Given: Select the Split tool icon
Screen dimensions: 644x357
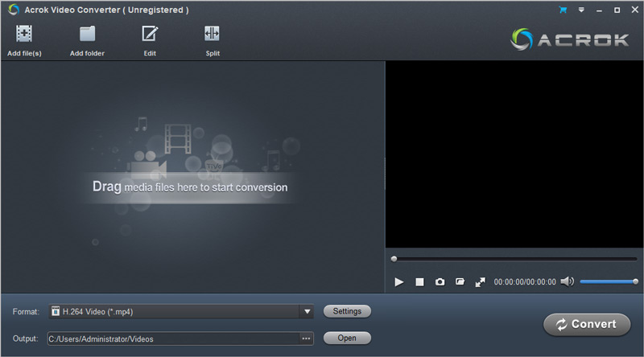Looking at the screenshot, I should coord(212,35).
